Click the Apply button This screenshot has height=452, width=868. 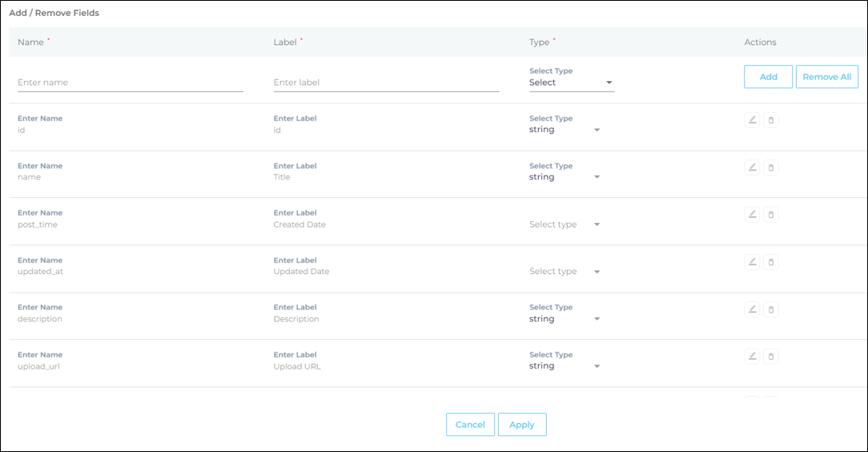click(522, 425)
